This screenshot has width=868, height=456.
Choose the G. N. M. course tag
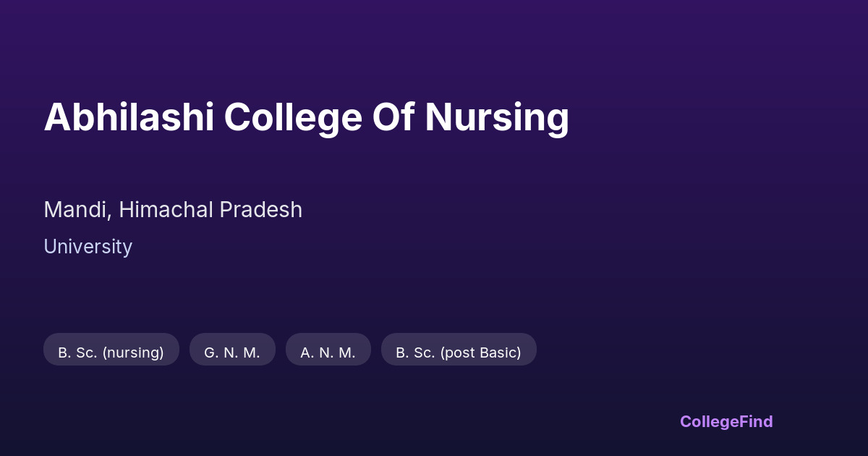click(x=232, y=352)
